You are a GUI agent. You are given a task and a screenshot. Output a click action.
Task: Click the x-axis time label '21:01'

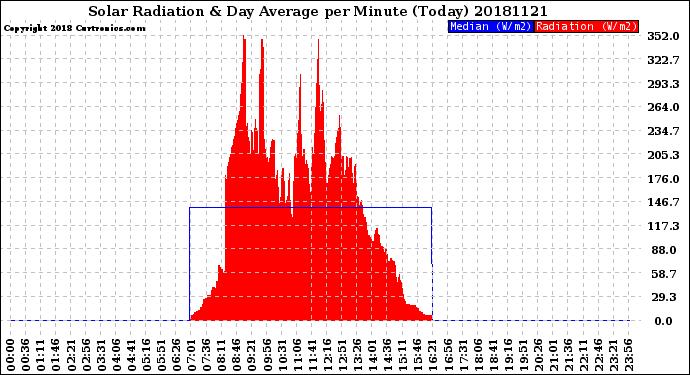(553, 355)
